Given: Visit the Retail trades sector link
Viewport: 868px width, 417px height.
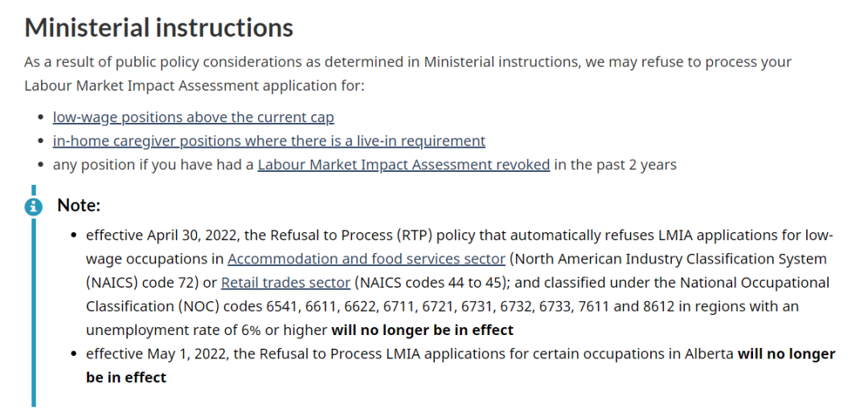Looking at the screenshot, I should 285,283.
